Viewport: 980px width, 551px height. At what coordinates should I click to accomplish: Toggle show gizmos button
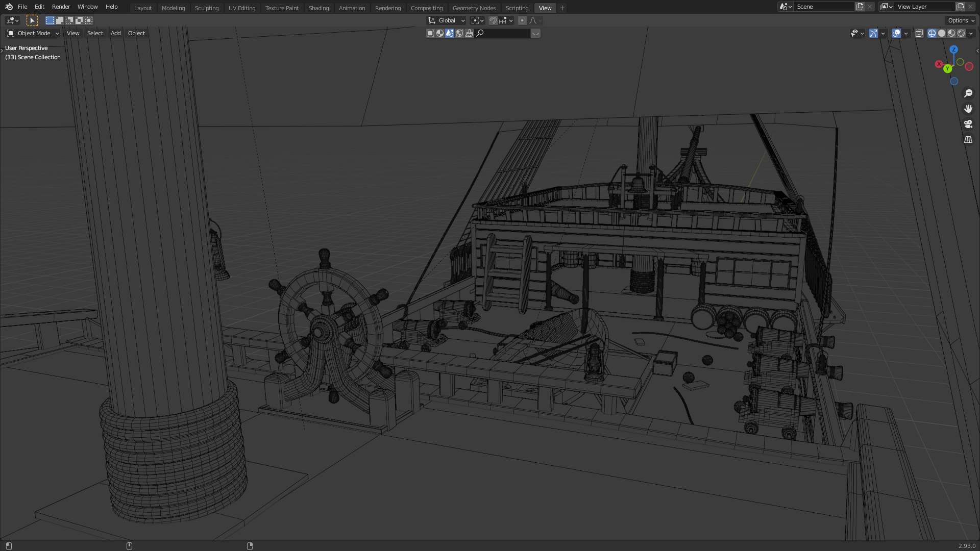click(x=873, y=33)
